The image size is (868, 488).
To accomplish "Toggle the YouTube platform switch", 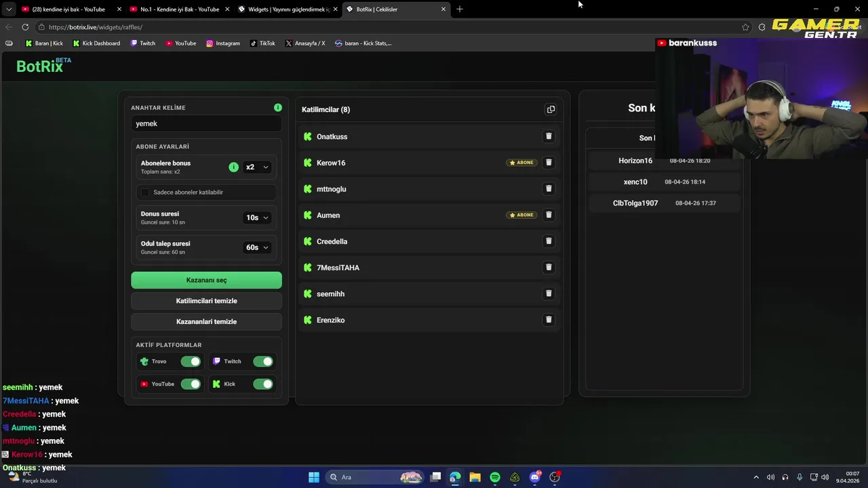I will click(191, 384).
